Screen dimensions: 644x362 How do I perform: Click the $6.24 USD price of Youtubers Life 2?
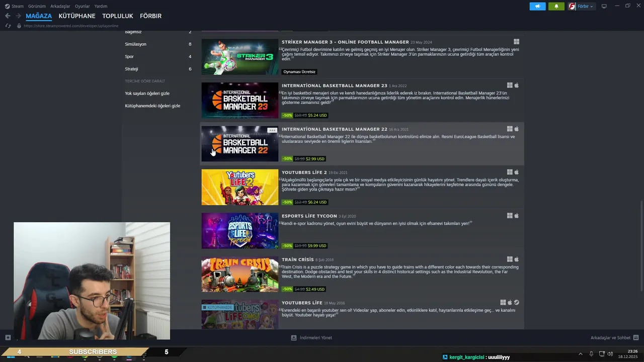click(x=317, y=202)
